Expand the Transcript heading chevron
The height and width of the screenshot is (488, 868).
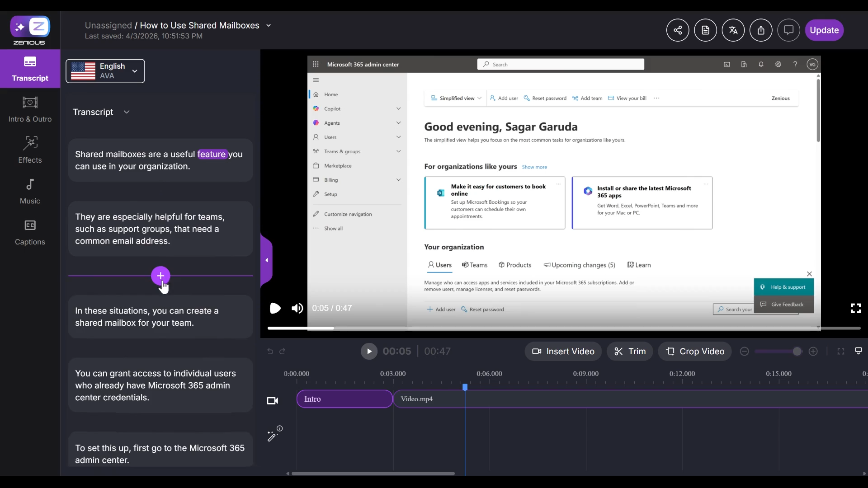(127, 112)
